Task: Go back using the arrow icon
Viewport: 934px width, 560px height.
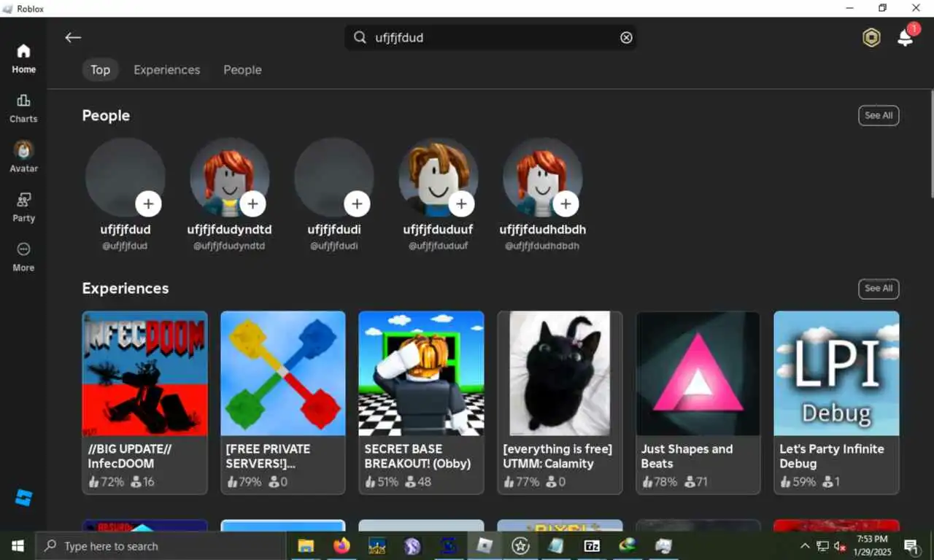Action: tap(72, 38)
